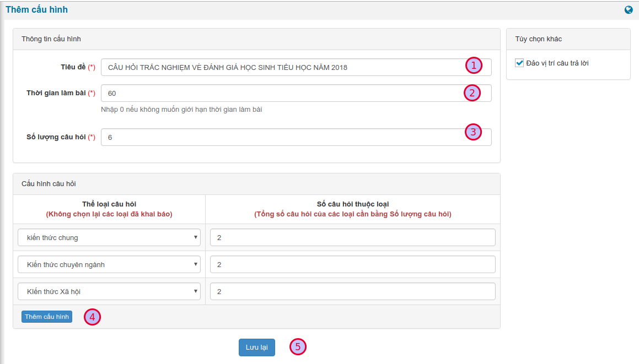Edit question count for Kiến thức chuyên ngành
Screen dimensions: 639x364
click(352, 264)
